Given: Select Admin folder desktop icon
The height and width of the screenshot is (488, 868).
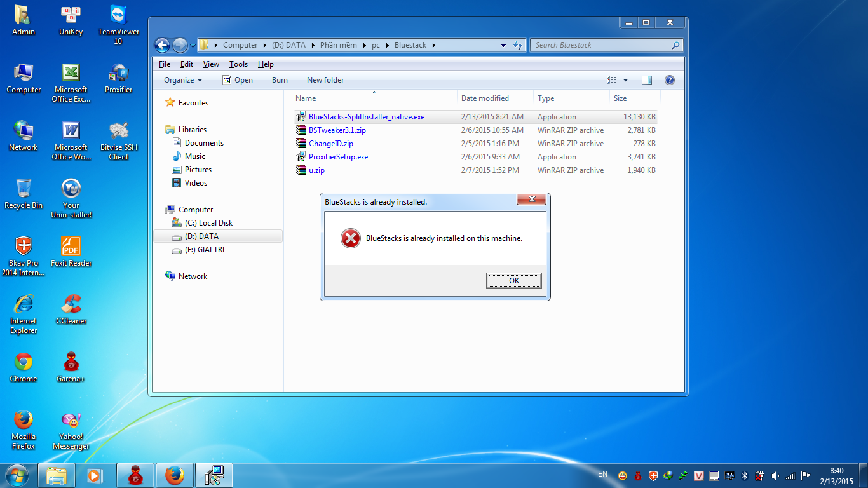Looking at the screenshot, I should (x=24, y=20).
